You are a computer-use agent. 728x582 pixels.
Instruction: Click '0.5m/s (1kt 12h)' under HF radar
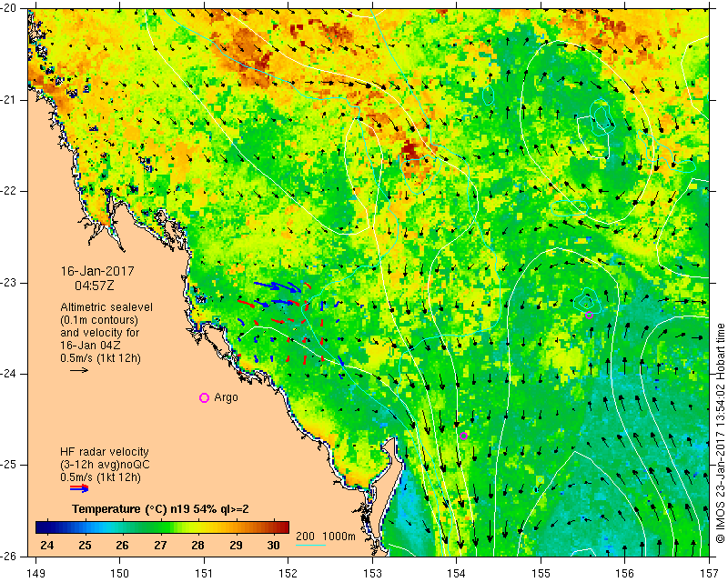point(100,477)
